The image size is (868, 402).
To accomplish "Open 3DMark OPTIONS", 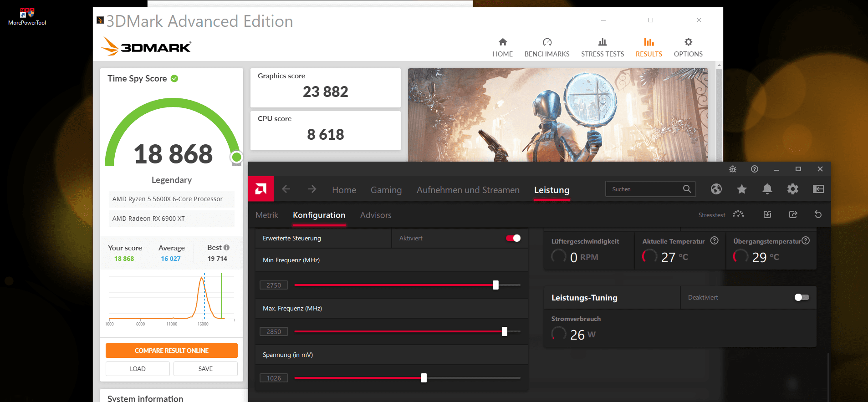I will [x=688, y=48].
